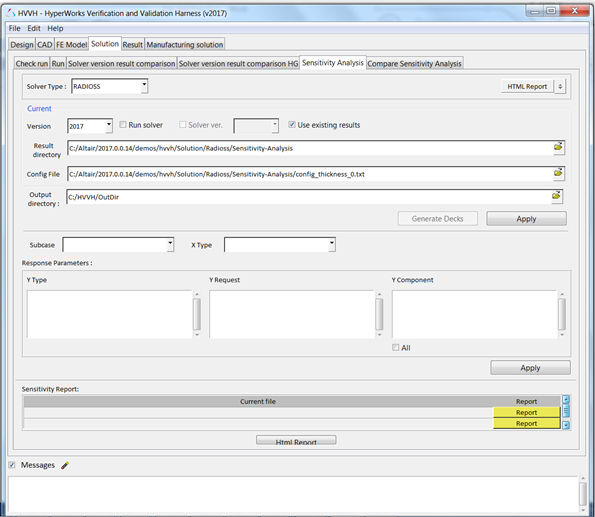The height and width of the screenshot is (517, 595).
Task: Click the HTML Report stepper arrow icon
Action: pos(560,87)
